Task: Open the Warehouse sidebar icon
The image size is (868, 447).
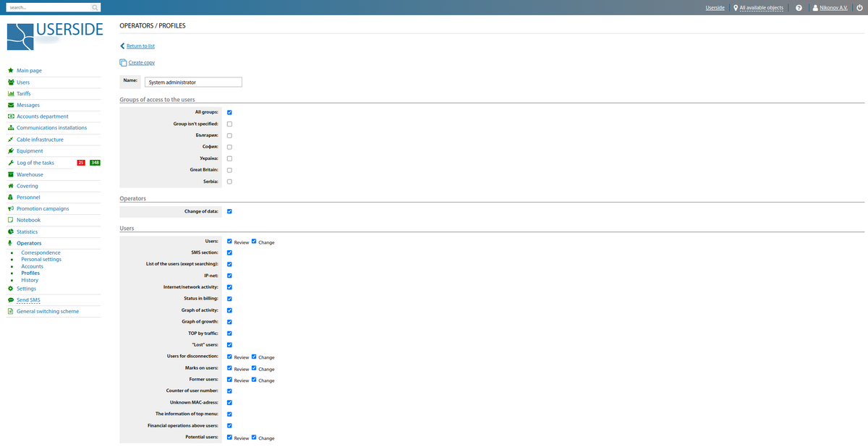Action: click(10, 174)
